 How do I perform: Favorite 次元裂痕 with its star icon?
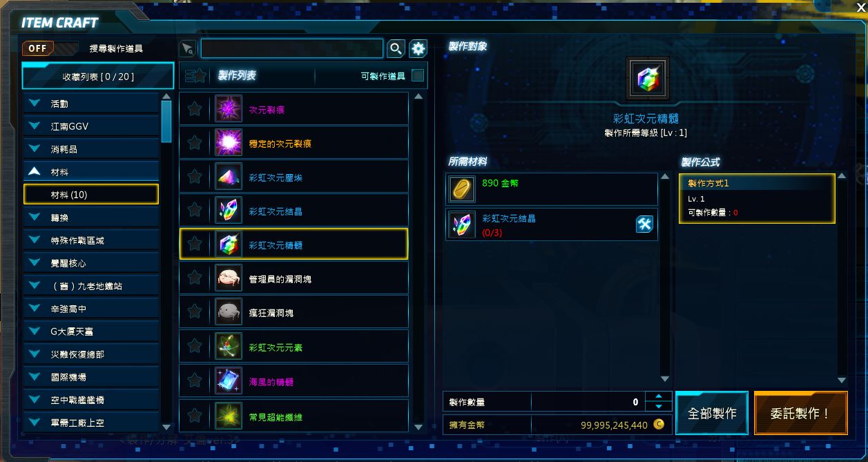tap(195, 109)
